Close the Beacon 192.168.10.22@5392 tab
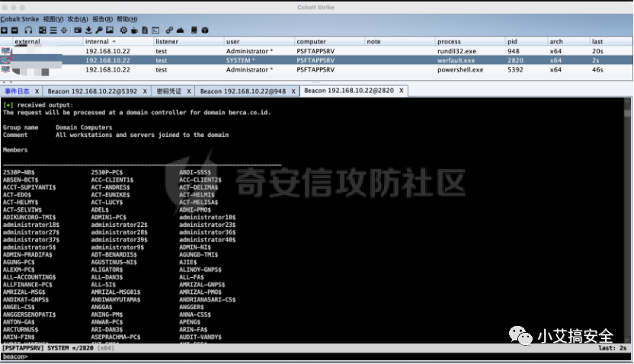Screen dimensions: 634x364 click(x=145, y=91)
